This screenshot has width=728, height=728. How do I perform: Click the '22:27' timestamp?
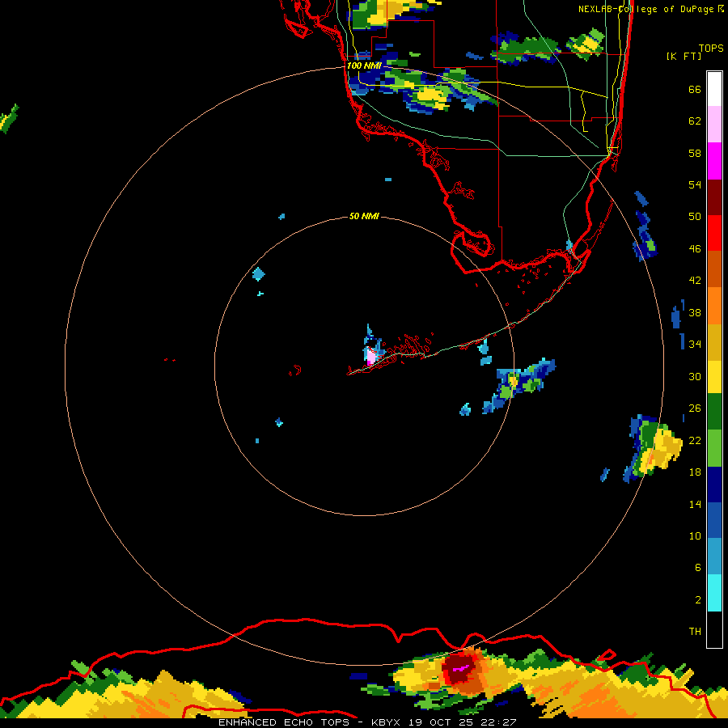tap(499, 722)
